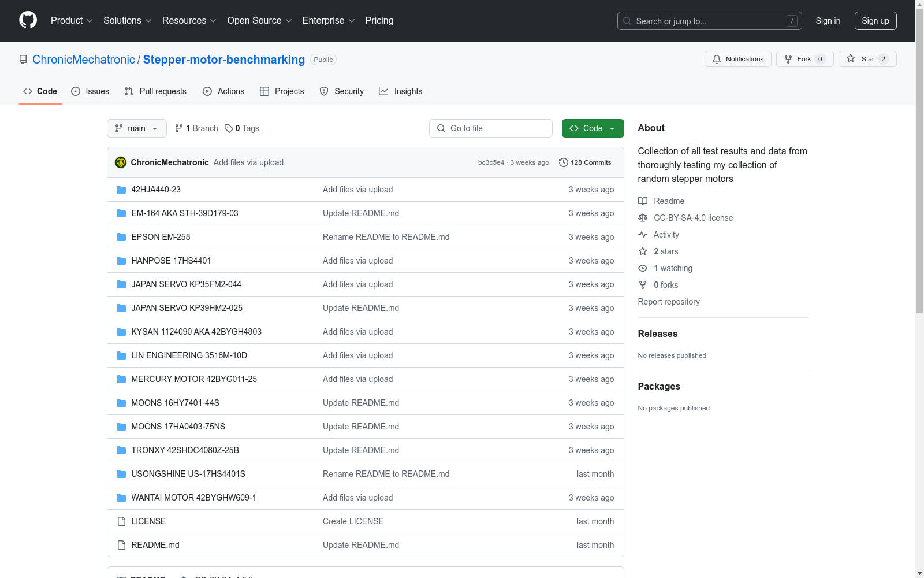Open commit hash bc3c5e4

(491, 162)
